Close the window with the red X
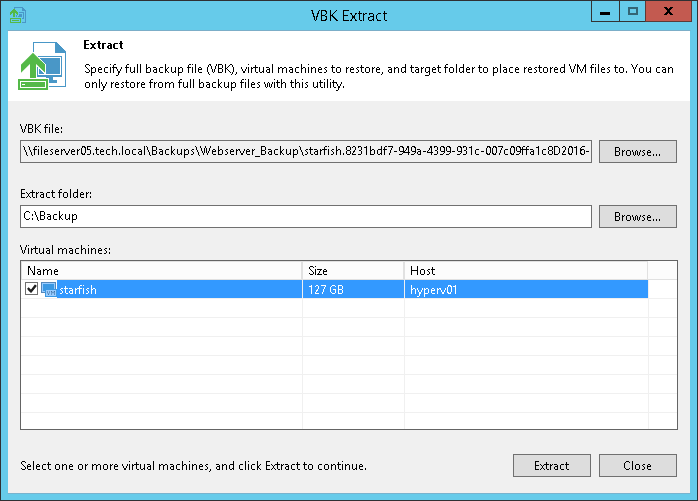Image resolution: width=698 pixels, height=501 pixels. coord(668,12)
